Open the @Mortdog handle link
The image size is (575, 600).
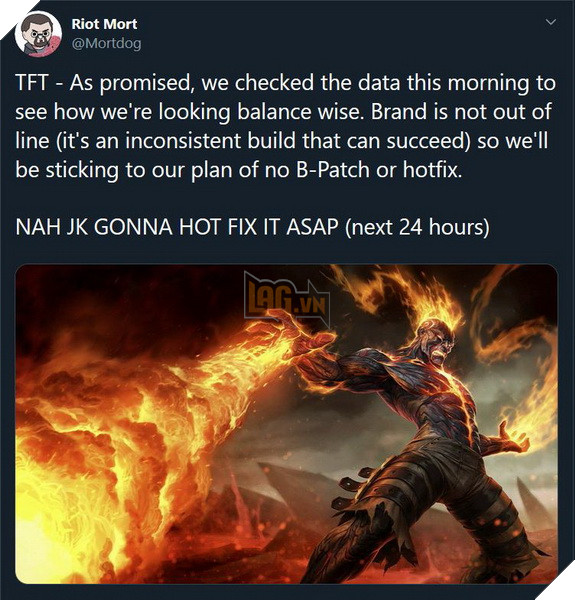tap(106, 43)
